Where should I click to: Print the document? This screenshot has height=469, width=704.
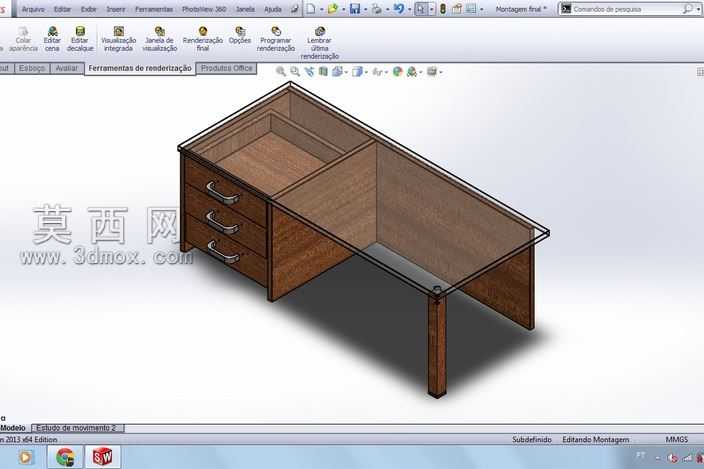(377, 9)
